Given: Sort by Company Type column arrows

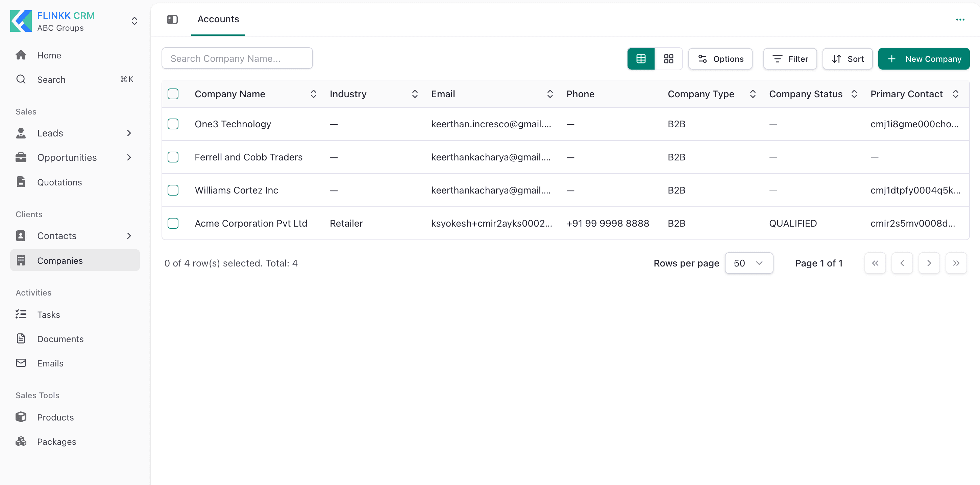Looking at the screenshot, I should (753, 94).
